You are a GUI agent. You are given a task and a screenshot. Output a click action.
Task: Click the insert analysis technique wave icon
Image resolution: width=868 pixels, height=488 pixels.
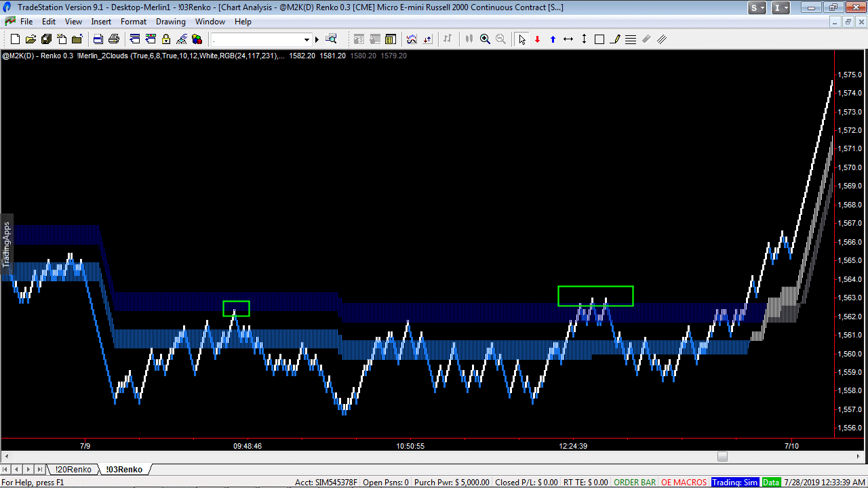click(x=412, y=39)
